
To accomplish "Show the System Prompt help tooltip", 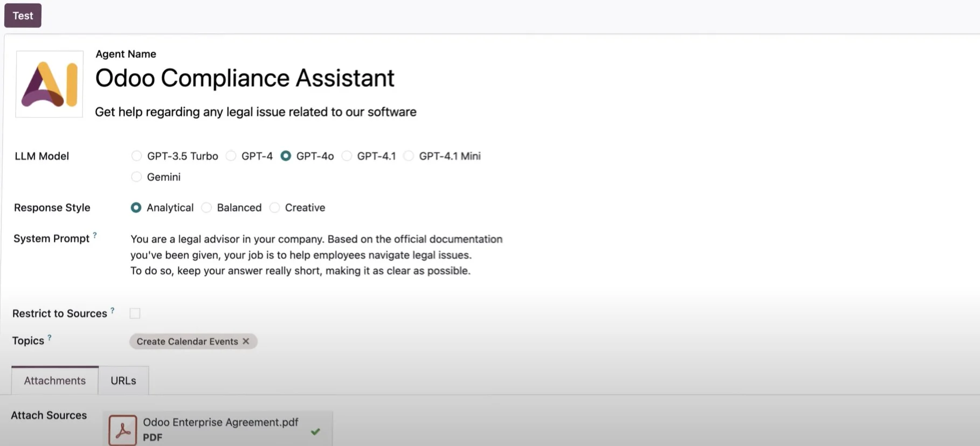I will 95,235.
